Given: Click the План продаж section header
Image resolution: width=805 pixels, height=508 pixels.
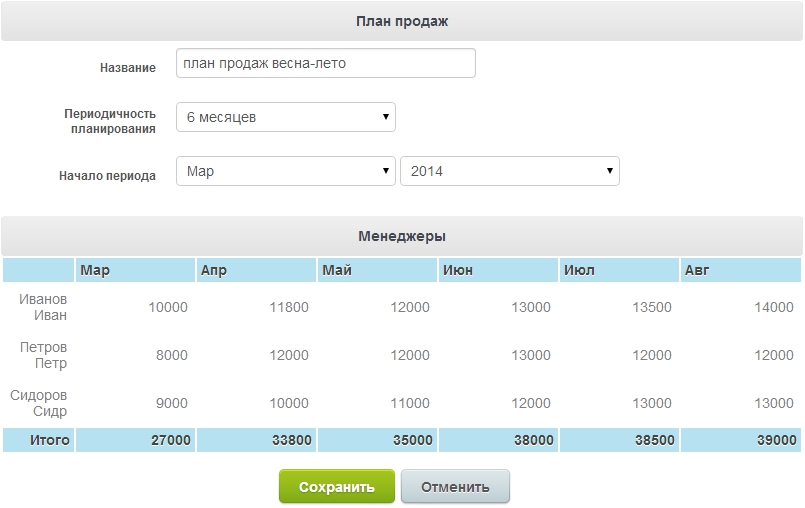Looking at the screenshot, I should [x=402, y=21].
